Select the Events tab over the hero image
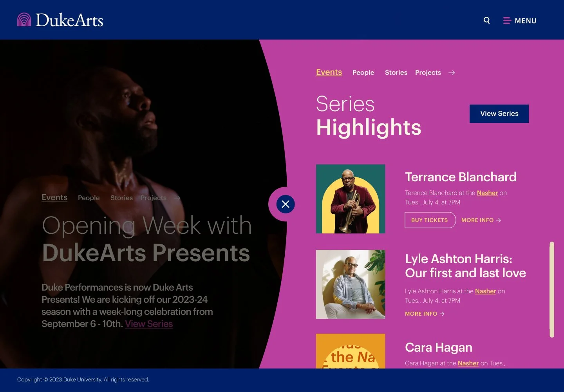This screenshot has width=564, height=392. pyautogui.click(x=54, y=197)
